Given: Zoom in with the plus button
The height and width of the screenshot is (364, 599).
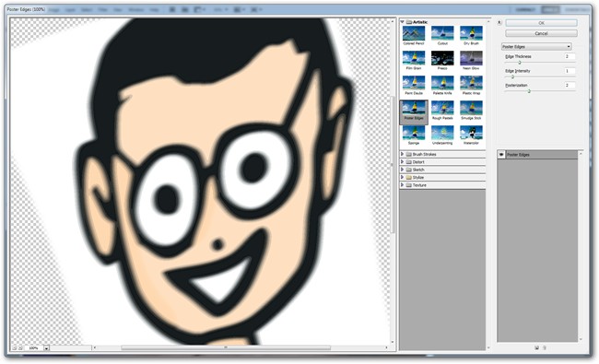Looking at the screenshot, I should (20, 348).
